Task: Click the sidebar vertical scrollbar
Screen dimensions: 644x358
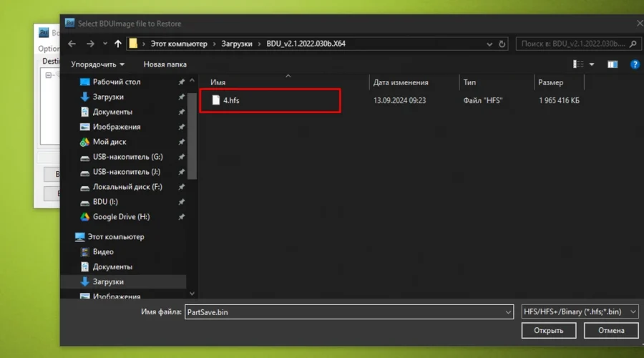Action: point(191,143)
